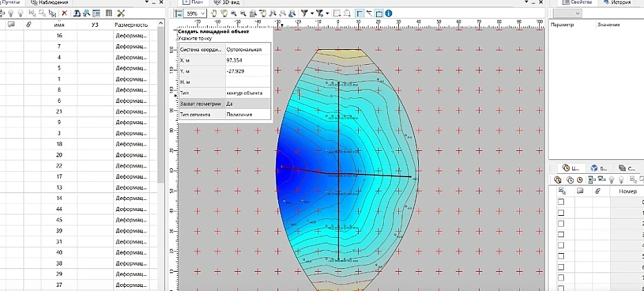The height and width of the screenshot is (291, 644).
Task: Switch to the Наблюдения tab
Action: 52,3
